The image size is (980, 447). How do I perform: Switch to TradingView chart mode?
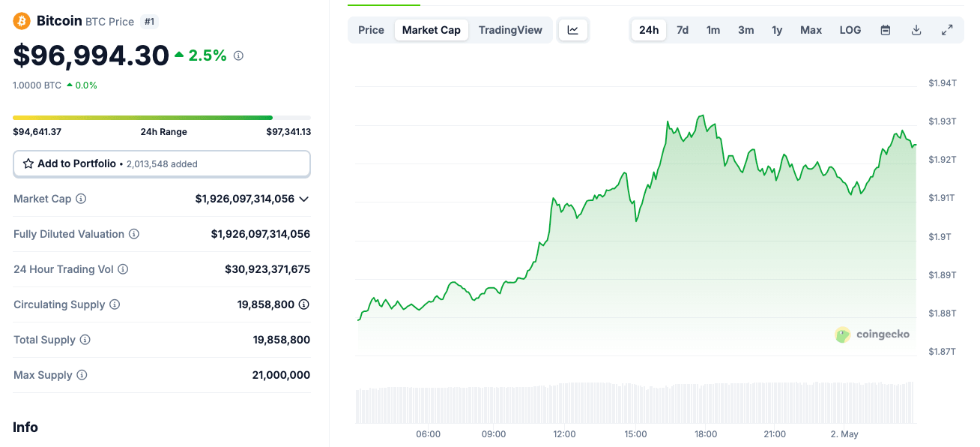tap(510, 29)
